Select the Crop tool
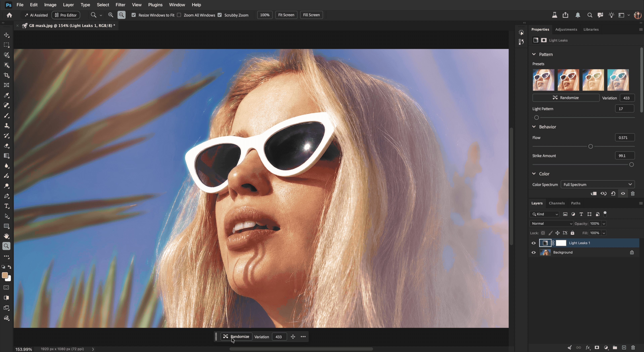The width and height of the screenshot is (644, 352). coord(7,75)
